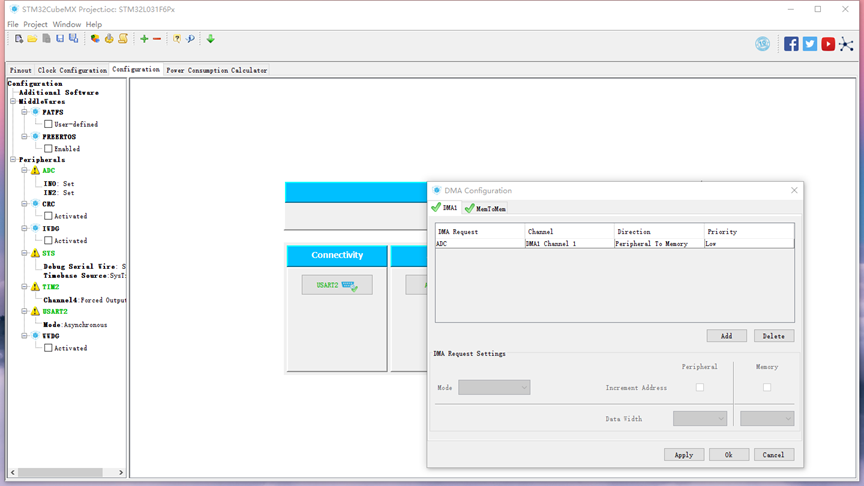
Task: Click the grayed Import Project toolbar icon
Action: 46,39
